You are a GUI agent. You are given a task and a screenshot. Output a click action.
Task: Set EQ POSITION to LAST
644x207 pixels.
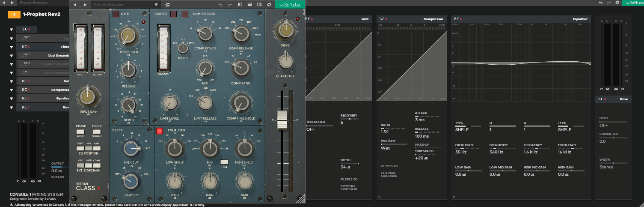(97, 148)
